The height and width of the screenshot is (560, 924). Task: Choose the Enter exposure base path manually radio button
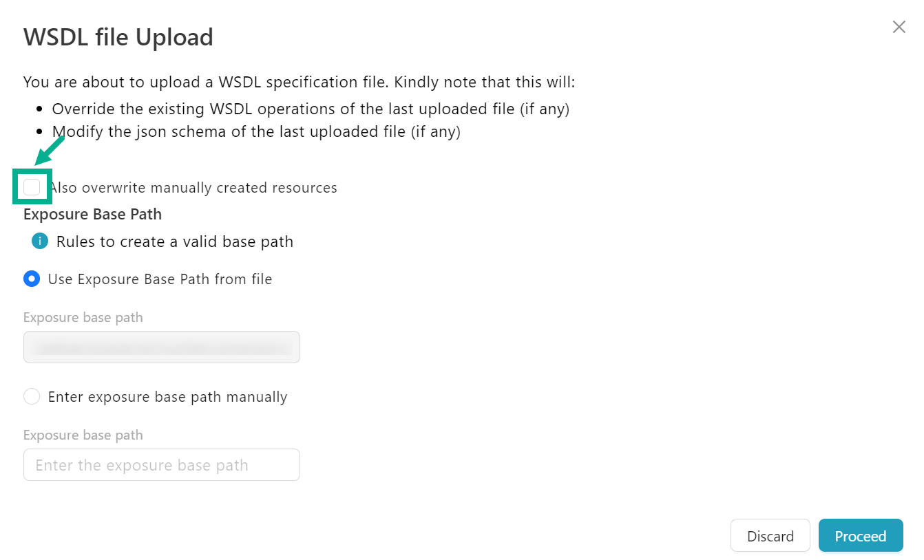[32, 397]
